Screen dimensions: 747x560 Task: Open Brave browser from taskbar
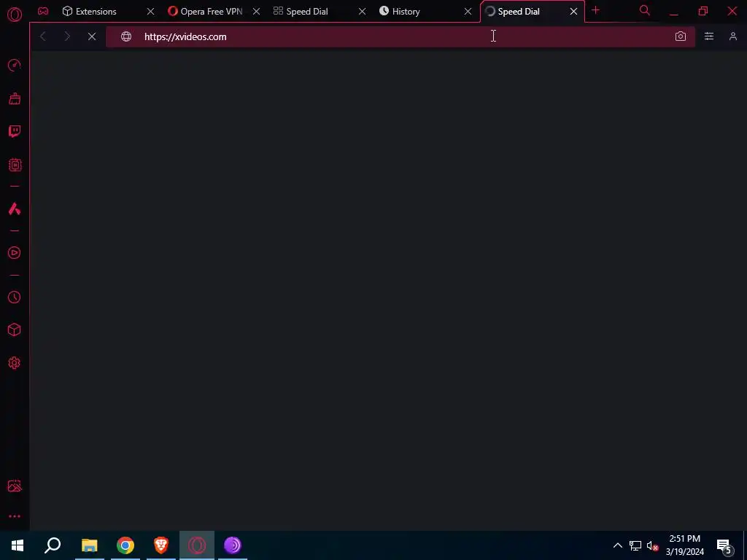pyautogui.click(x=161, y=545)
